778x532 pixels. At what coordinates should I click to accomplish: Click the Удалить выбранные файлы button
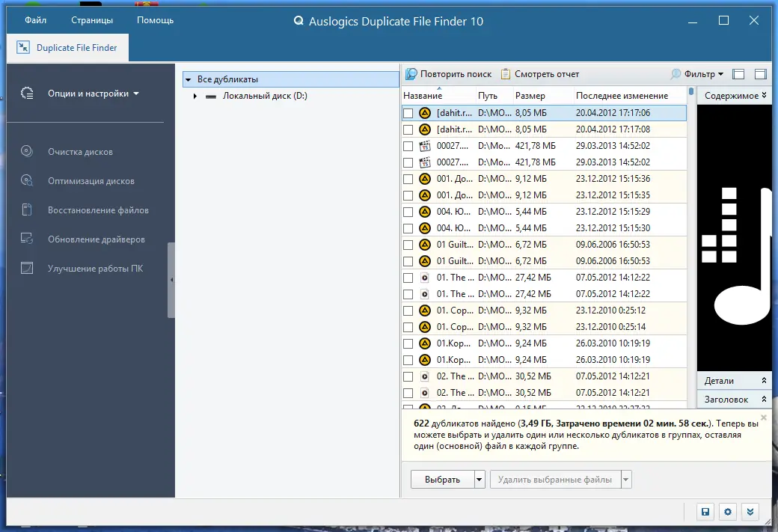[x=555, y=480]
